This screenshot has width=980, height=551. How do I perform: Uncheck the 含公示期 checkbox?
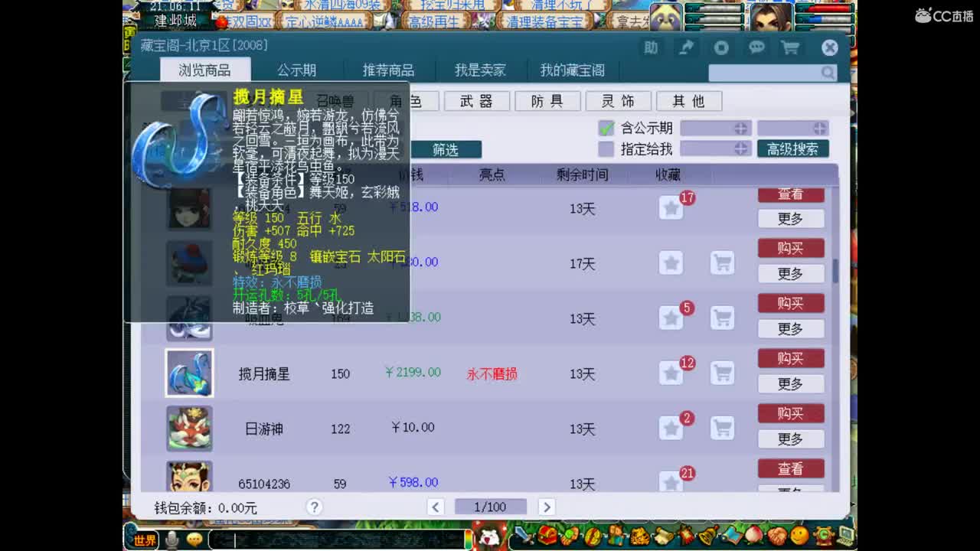tap(608, 128)
